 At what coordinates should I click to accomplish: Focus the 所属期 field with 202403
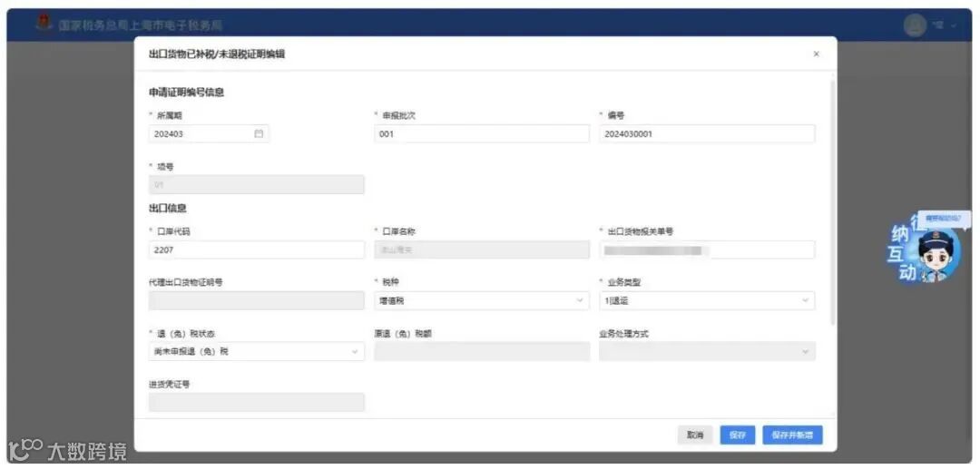[x=209, y=133]
